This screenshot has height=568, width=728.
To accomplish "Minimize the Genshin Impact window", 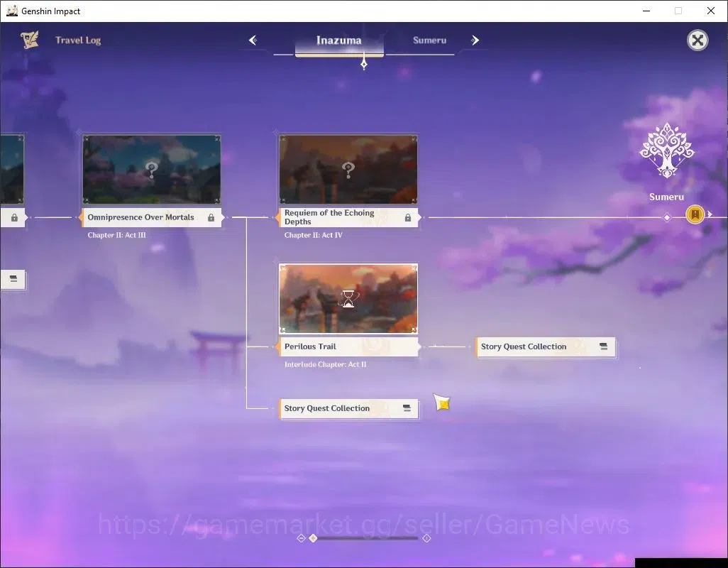I will [x=646, y=11].
